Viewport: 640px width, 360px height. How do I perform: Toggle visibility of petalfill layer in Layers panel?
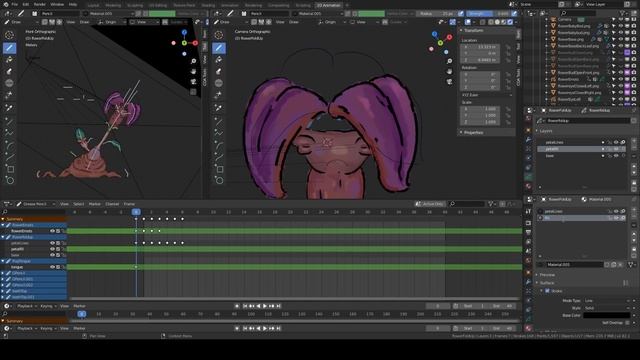coord(616,149)
